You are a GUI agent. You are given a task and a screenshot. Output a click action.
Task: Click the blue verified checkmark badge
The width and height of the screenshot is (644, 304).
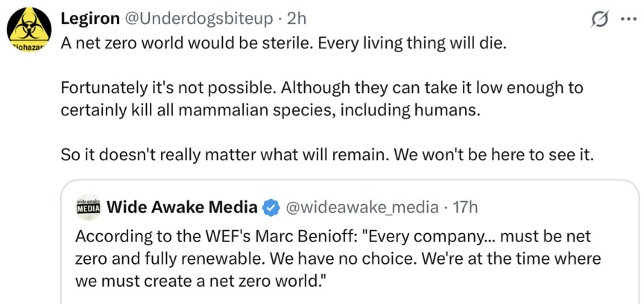272,206
